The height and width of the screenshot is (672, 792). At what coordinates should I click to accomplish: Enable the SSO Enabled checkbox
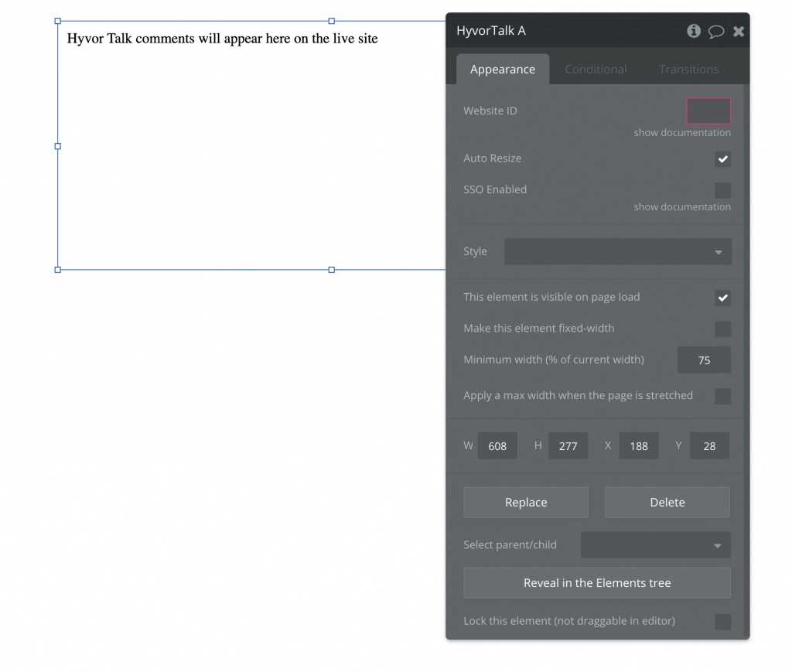coord(723,190)
